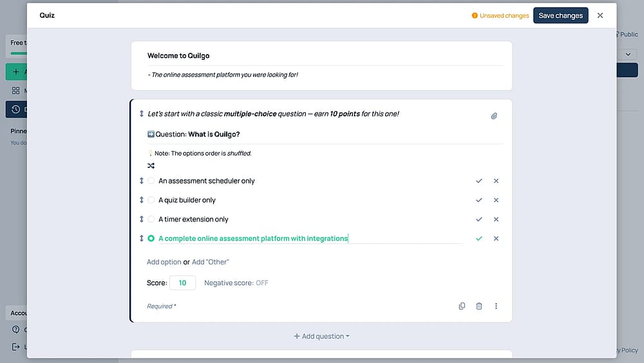Toggle the Required* setting
The width and height of the screenshot is (644, 363).
point(162,306)
